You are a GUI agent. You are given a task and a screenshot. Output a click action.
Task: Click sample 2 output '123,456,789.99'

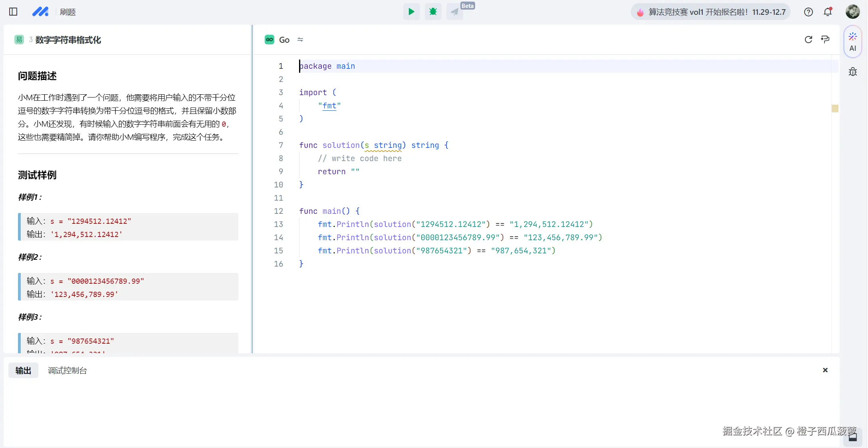point(84,295)
